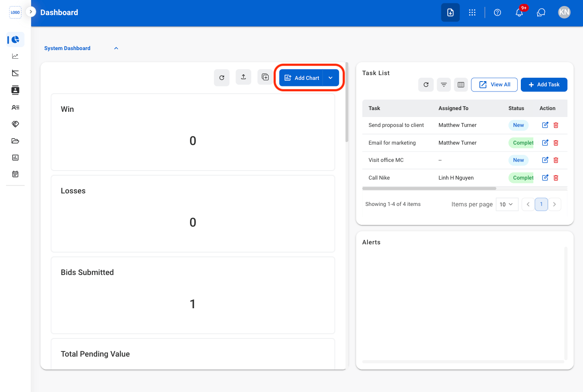Open the calendar sidebar icon

tap(15, 174)
